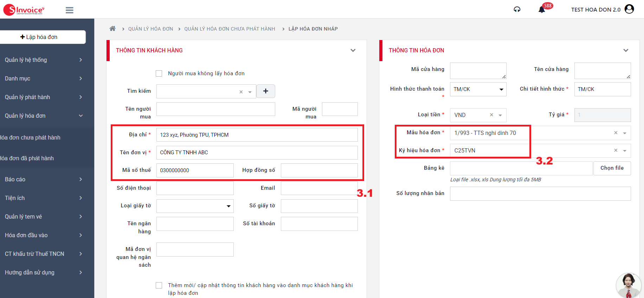Expand the Ký hiệu hóa đơn dropdown
Image resolution: width=644 pixels, height=298 pixels.
(625, 151)
